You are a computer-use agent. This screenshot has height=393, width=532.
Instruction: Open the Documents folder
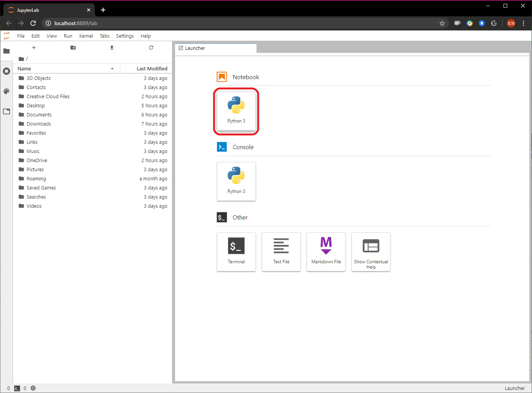[x=92, y=115]
